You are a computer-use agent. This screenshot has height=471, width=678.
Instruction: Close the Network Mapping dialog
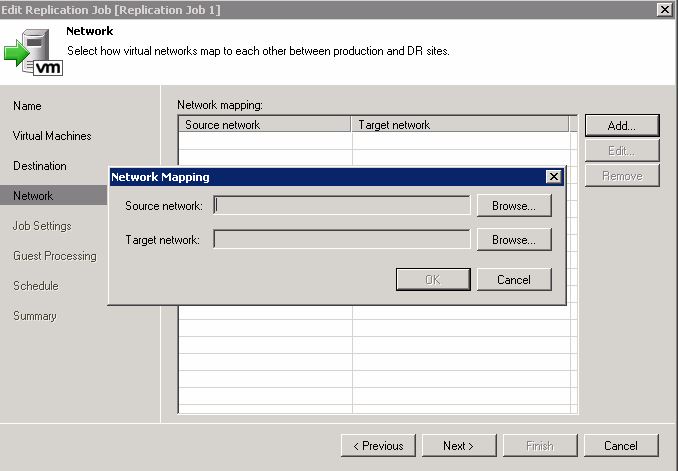tap(553, 176)
